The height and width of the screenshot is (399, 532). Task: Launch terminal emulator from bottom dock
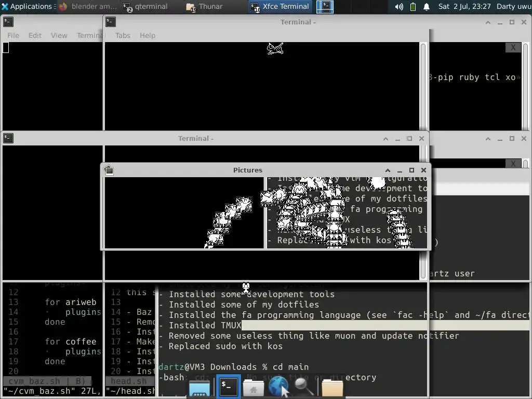tap(228, 387)
